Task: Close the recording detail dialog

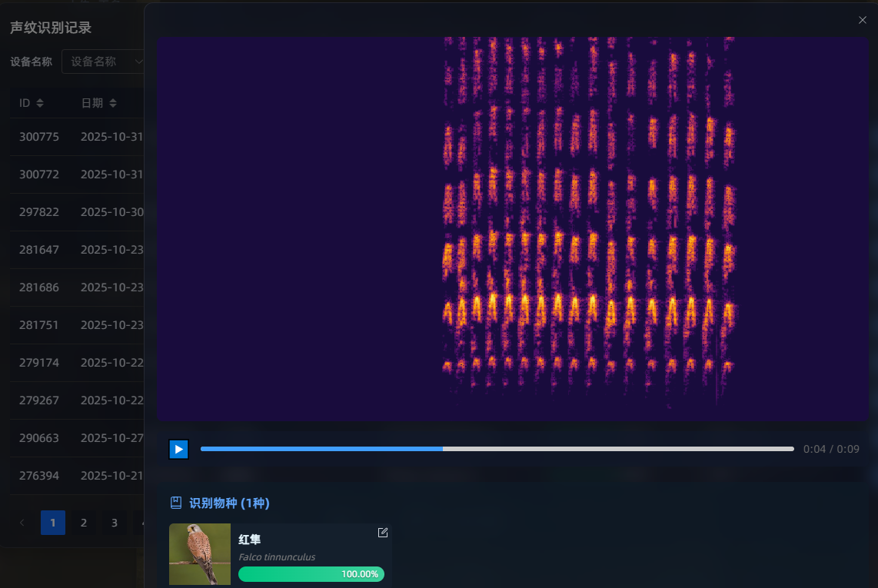Action: [x=862, y=20]
